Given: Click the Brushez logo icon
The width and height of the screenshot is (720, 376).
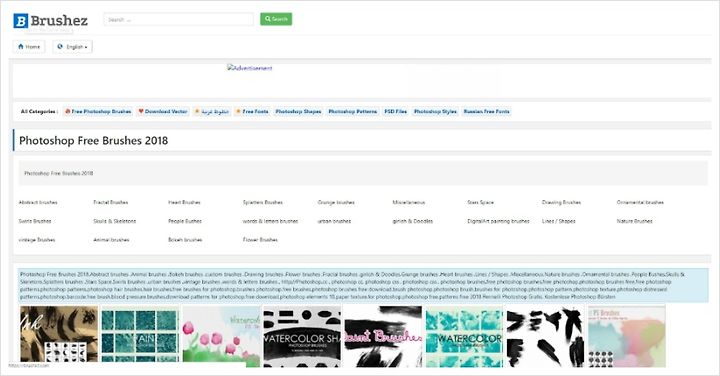Looking at the screenshot, I should tap(21, 21).
